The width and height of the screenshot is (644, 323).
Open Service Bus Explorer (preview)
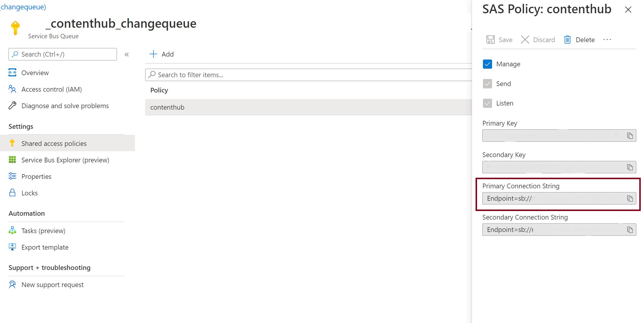[65, 160]
